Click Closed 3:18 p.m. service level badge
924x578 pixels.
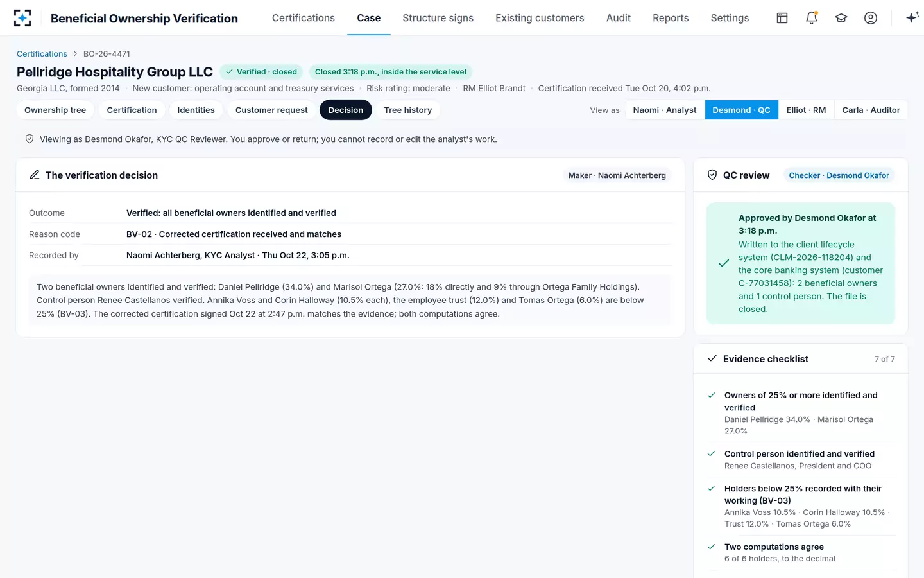point(391,72)
